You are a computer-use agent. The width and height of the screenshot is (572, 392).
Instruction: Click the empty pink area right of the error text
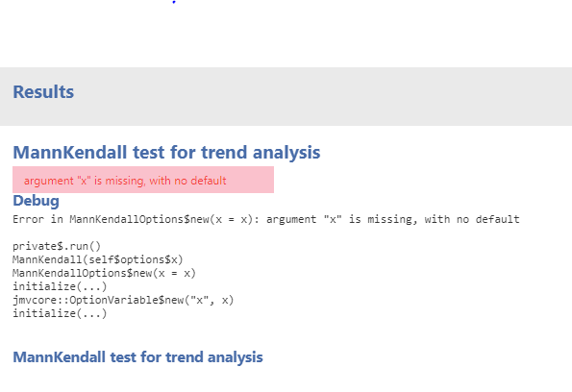(x=250, y=180)
